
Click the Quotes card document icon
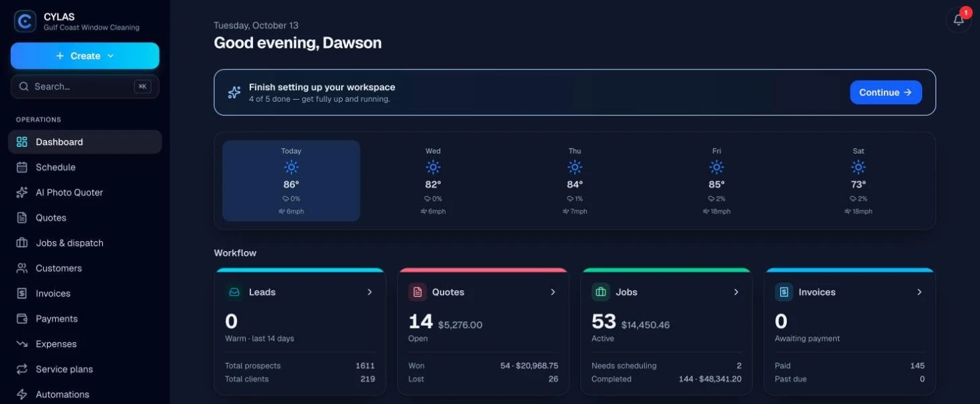click(x=417, y=292)
